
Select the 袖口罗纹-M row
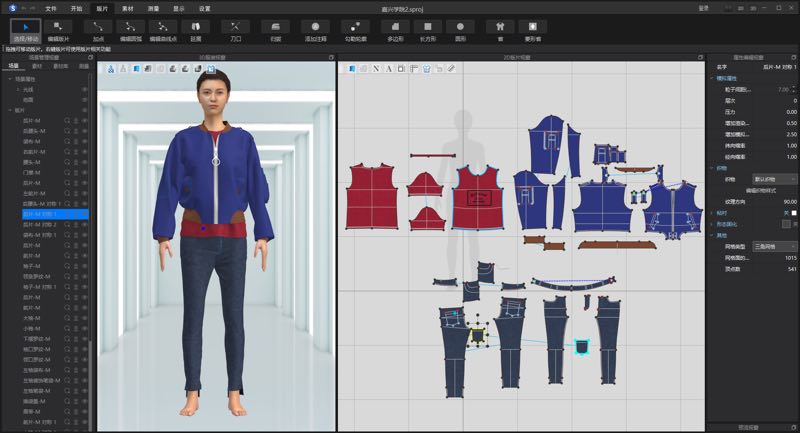(55, 349)
